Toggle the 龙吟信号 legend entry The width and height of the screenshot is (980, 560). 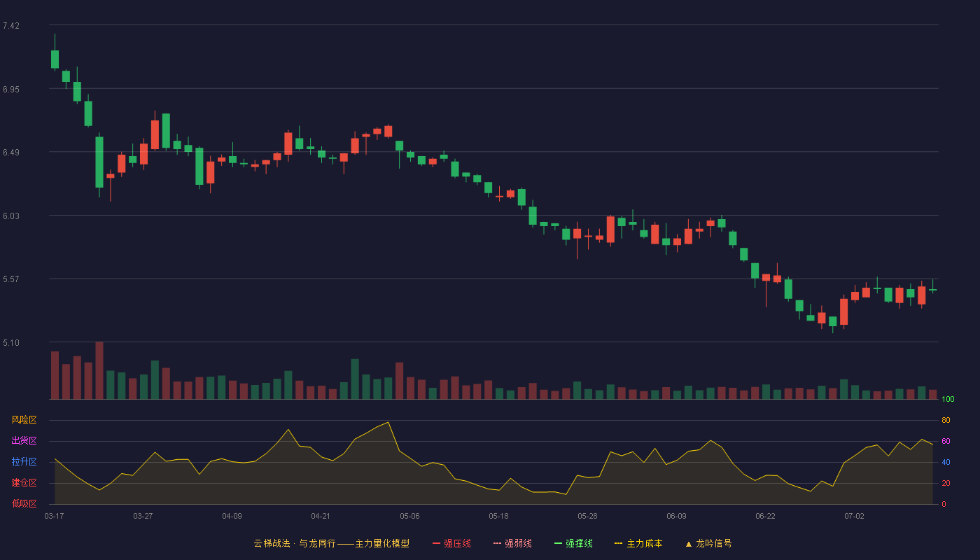tap(708, 543)
